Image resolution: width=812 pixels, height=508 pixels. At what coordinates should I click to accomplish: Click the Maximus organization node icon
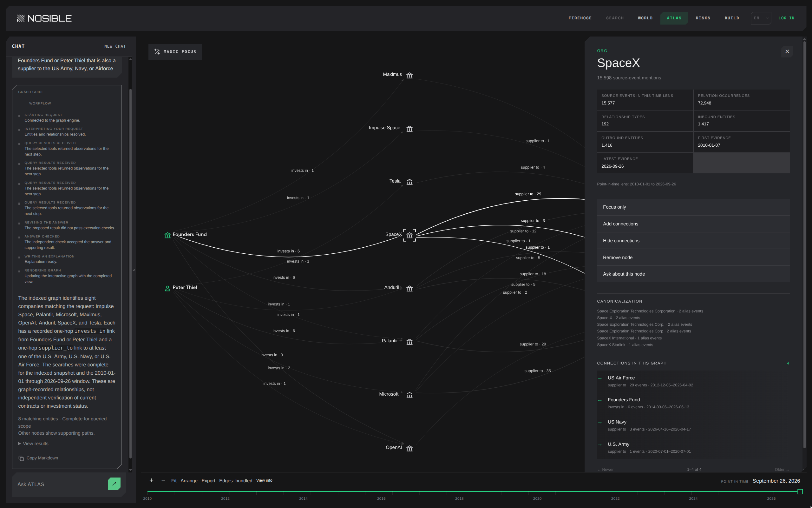tap(409, 75)
